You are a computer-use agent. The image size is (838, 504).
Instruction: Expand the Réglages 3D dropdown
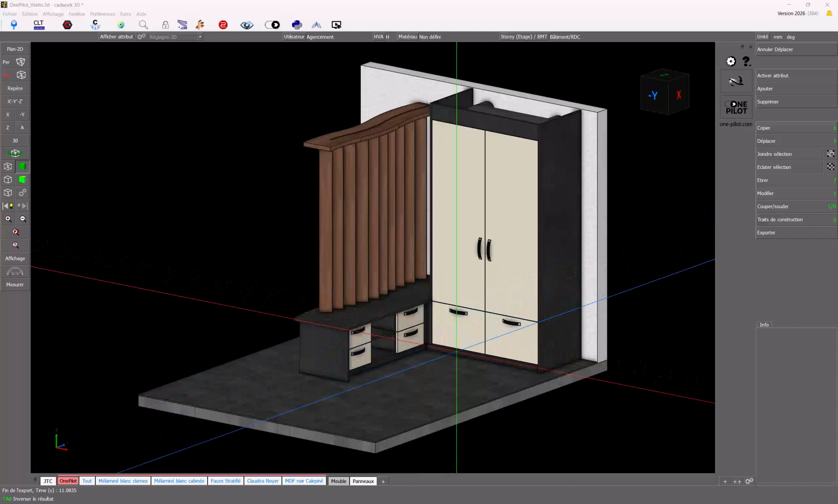tap(200, 37)
